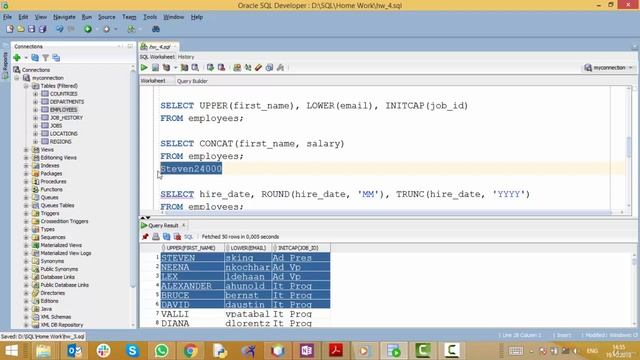The height and width of the screenshot is (360, 640).
Task: Open the Source menu
Action: coord(107,17)
